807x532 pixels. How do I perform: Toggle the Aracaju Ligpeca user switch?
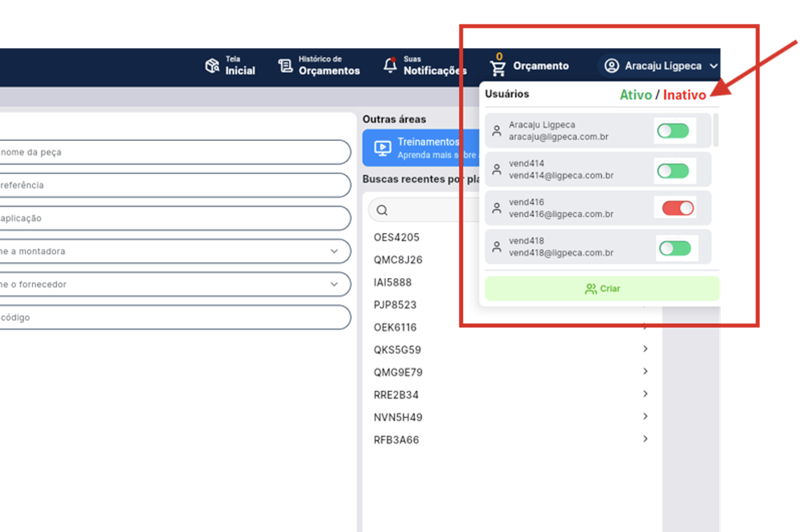pyautogui.click(x=672, y=131)
